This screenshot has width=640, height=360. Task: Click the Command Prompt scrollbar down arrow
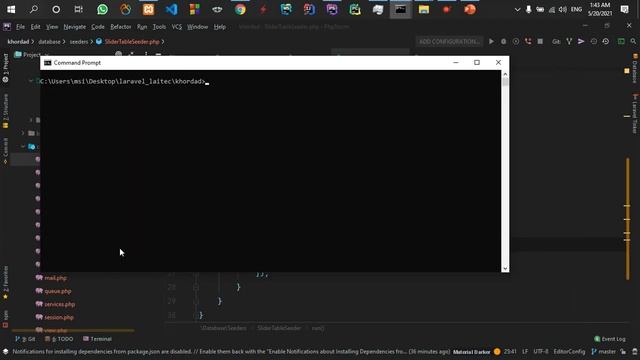pyautogui.click(x=505, y=268)
